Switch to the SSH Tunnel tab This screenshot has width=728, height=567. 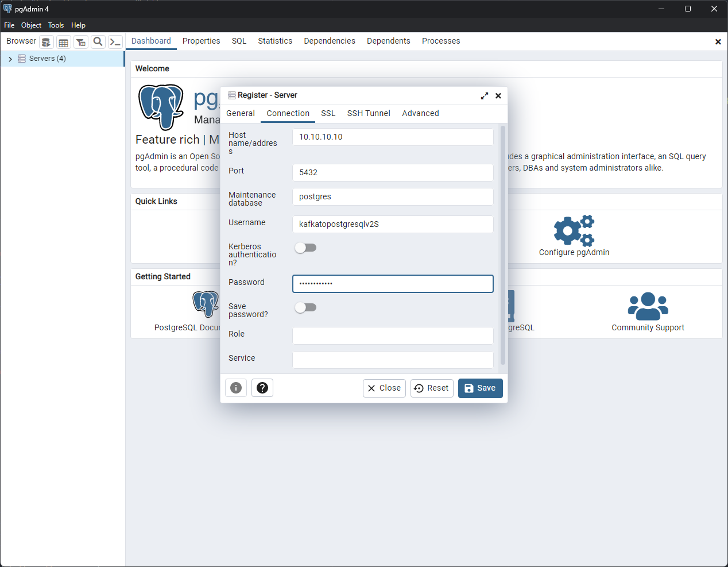point(369,113)
